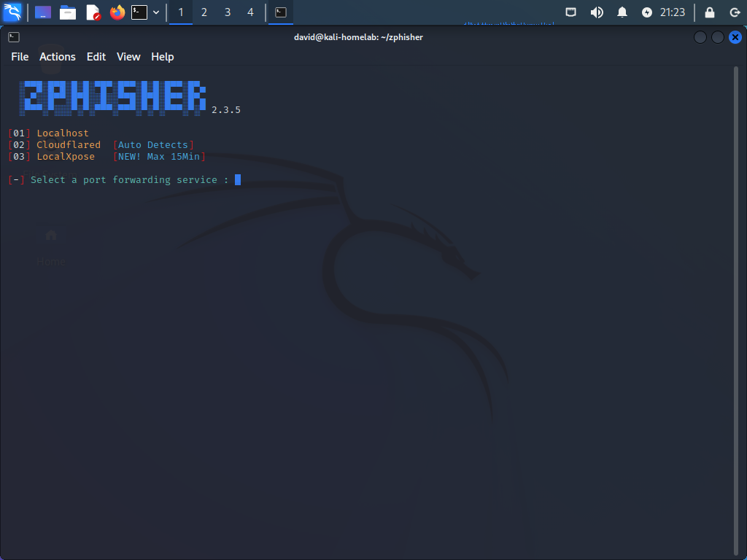The width and height of the screenshot is (747, 560).
Task: Open the 21:23 clock
Action: [672, 12]
